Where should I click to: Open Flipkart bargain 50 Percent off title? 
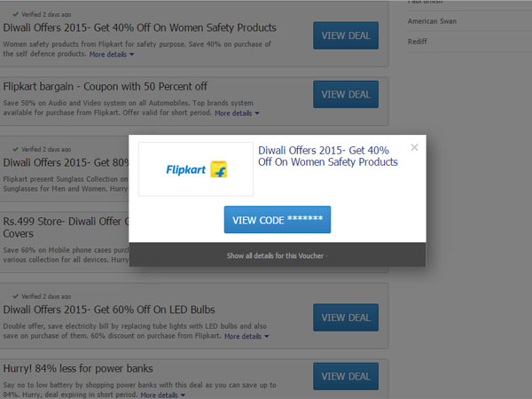pos(105,86)
